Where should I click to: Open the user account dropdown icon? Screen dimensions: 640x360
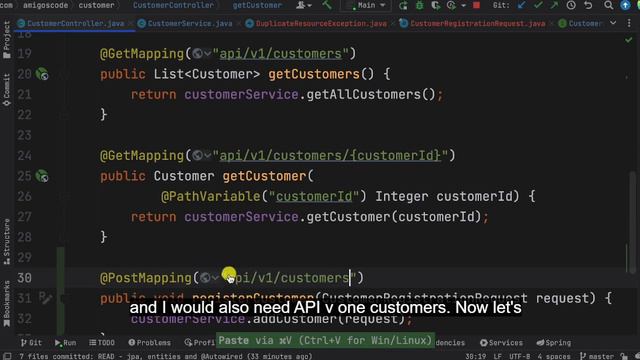[x=304, y=5]
